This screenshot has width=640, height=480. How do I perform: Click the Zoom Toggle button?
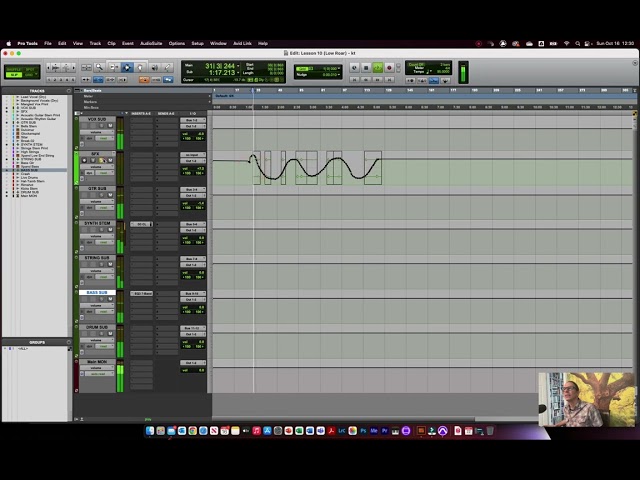(86, 67)
